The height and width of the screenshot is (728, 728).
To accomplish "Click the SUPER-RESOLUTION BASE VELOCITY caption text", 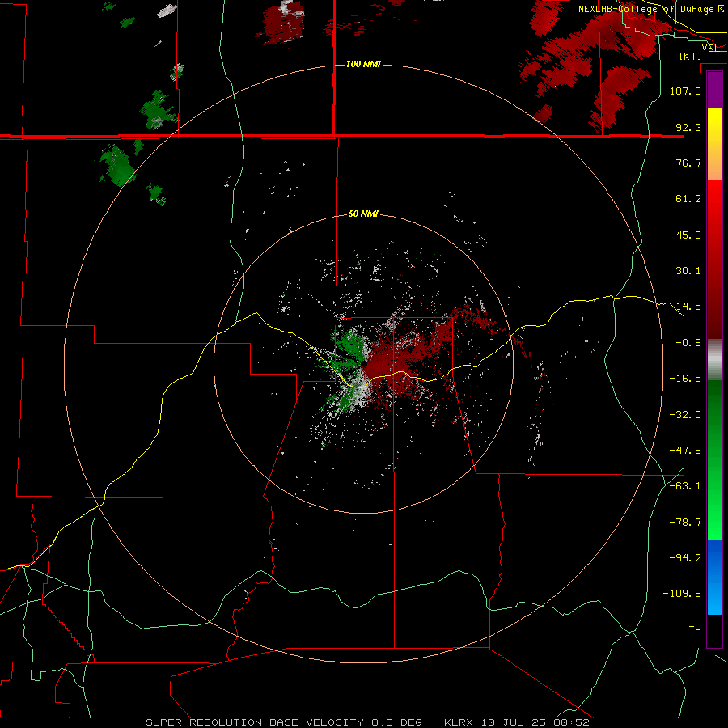I will coord(255,722).
